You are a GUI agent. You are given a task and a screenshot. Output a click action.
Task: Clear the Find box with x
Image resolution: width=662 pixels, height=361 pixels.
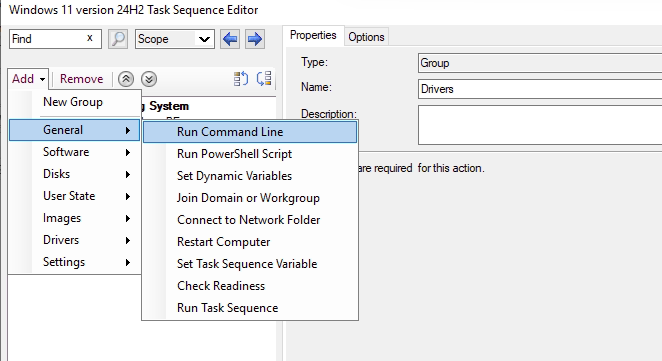(90, 38)
